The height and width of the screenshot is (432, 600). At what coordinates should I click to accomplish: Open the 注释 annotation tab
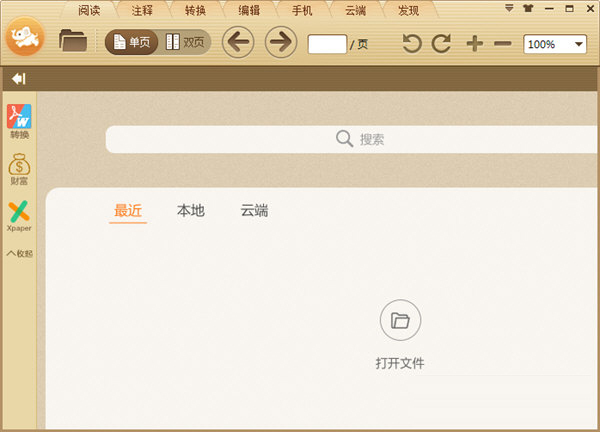pos(142,11)
